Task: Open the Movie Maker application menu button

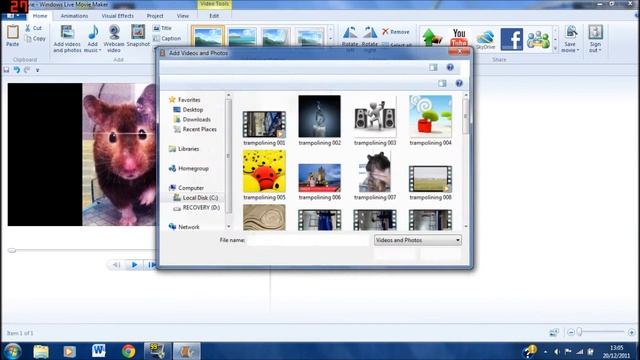Action: click(x=13, y=16)
